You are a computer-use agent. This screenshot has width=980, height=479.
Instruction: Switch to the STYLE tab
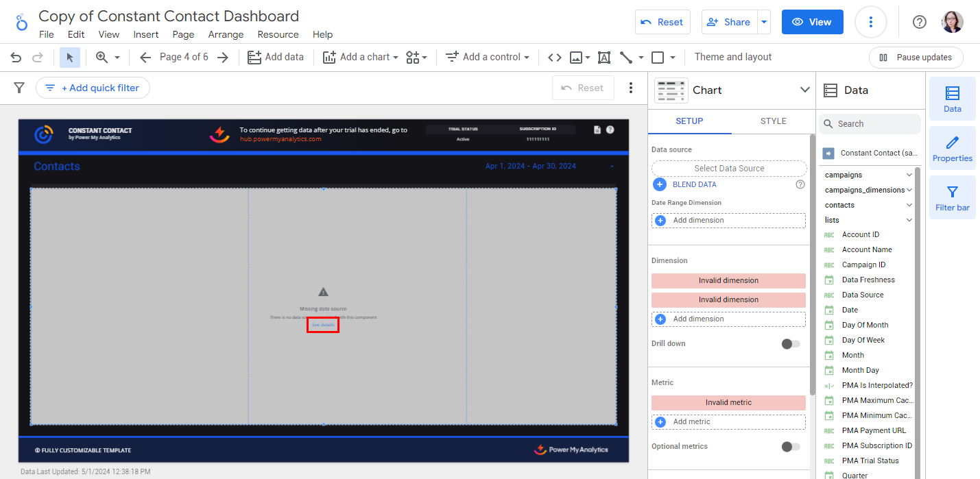(773, 121)
